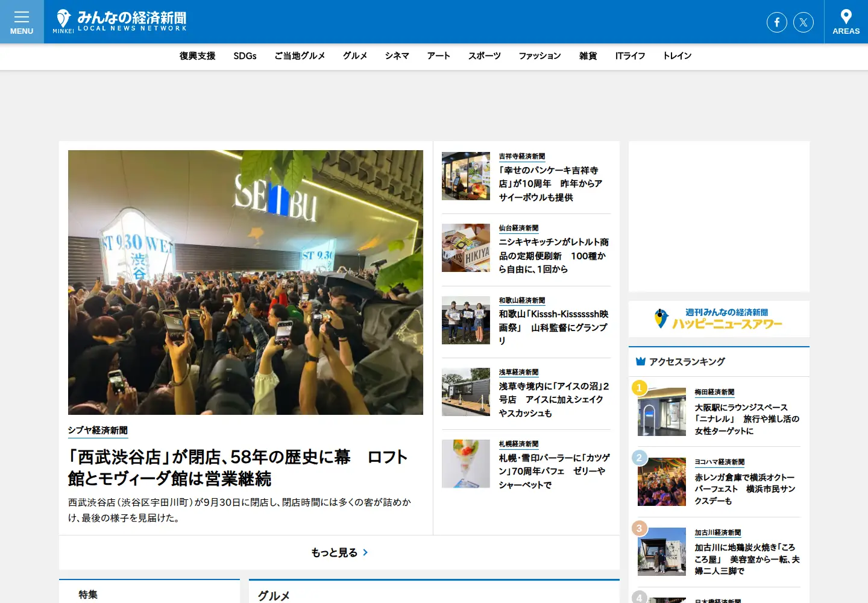Click the 仙台経済新聞 source label
Viewport: 868px width, 603px height.
point(518,228)
